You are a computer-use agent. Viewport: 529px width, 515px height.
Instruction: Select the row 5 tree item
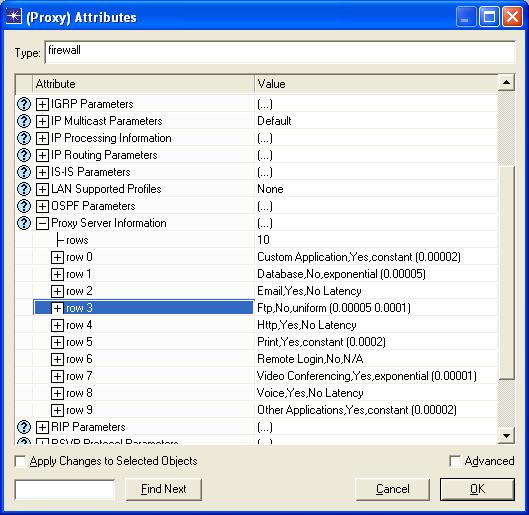(79, 342)
